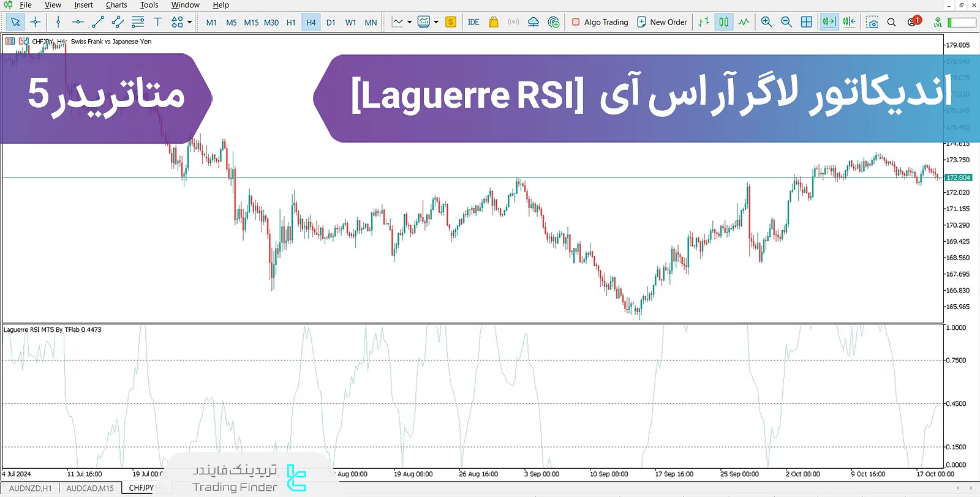Viewport: 980px width, 497px height.
Task: Click the connection status progress bar
Action: tap(962, 22)
